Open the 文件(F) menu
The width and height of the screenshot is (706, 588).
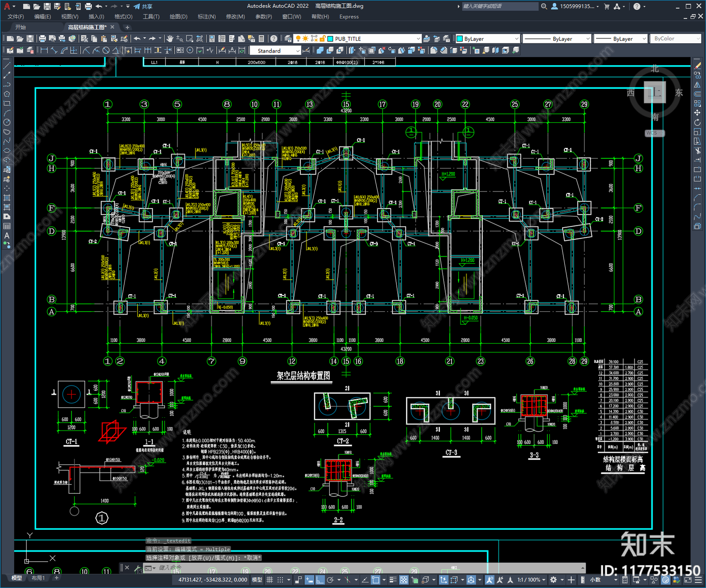(16, 17)
